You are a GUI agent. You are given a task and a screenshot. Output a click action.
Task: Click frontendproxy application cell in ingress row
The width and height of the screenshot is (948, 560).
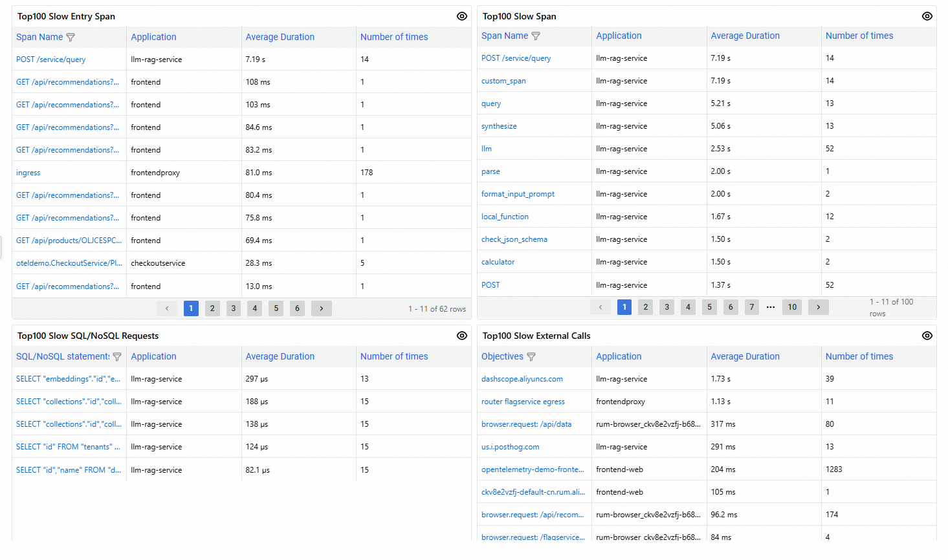[155, 173]
